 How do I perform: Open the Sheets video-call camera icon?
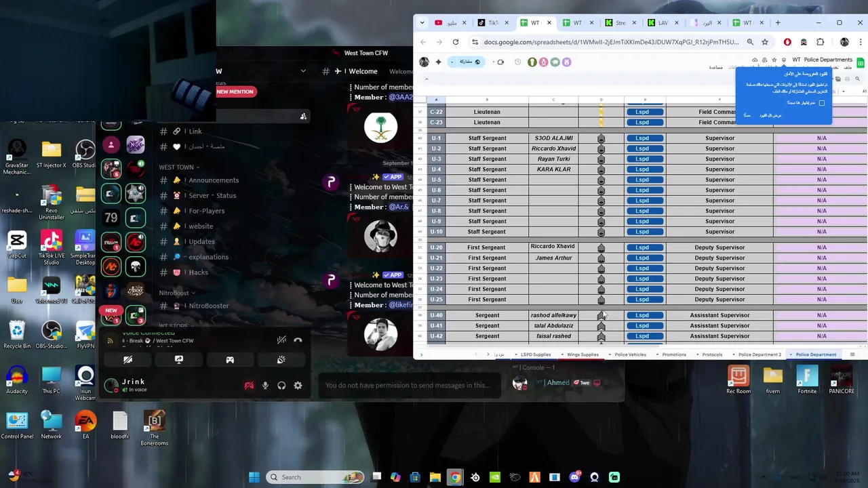[500, 62]
